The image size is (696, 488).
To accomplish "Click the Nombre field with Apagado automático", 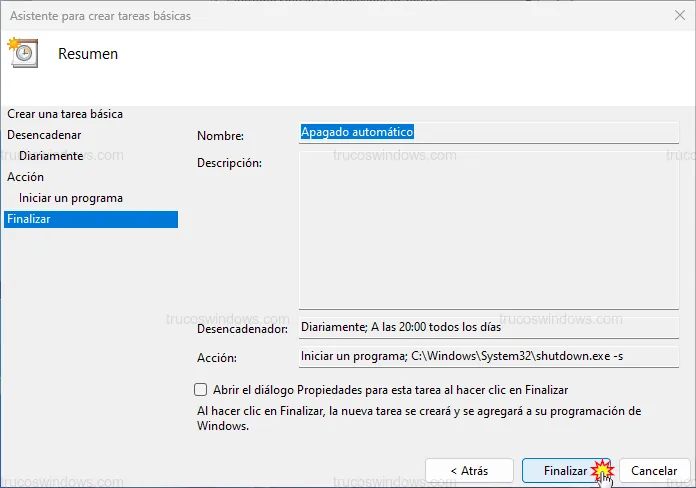I will (x=488, y=131).
